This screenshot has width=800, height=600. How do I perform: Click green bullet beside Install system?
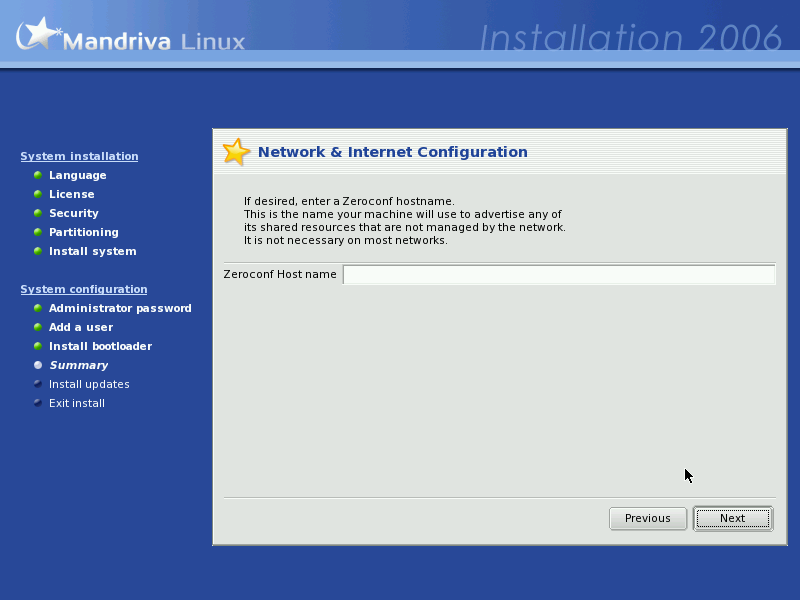click(38, 251)
